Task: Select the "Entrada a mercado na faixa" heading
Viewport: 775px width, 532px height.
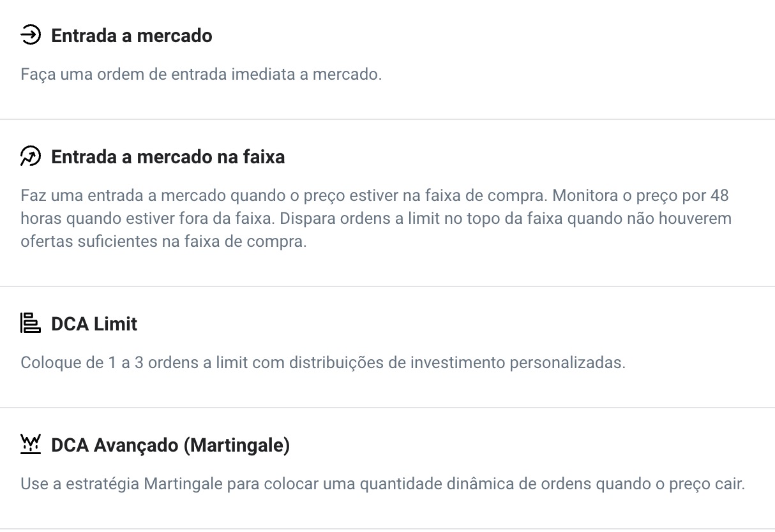Action: [x=168, y=157]
